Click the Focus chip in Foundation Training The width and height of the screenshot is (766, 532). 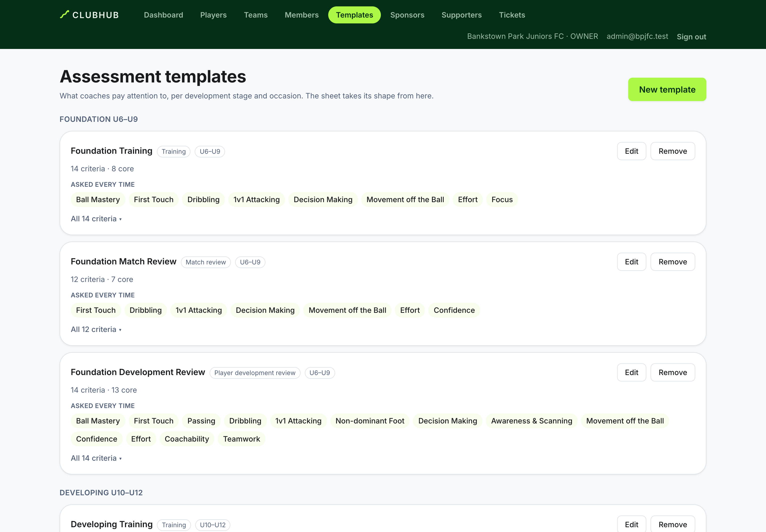click(502, 199)
